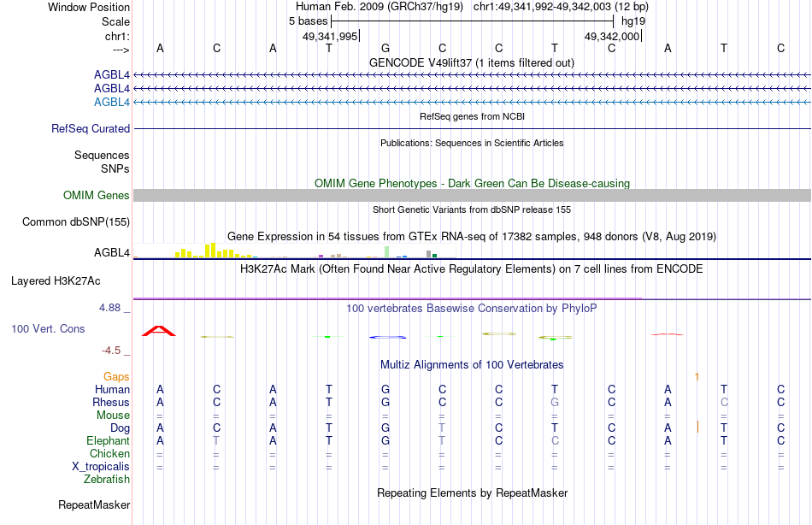Click the faded G base in the Rhesus row

click(555, 402)
